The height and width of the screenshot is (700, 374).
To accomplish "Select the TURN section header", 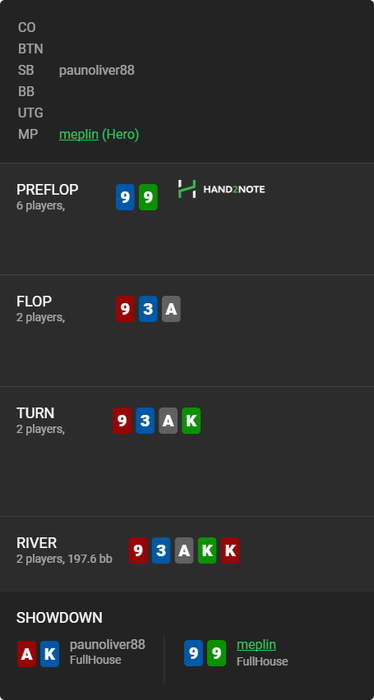I will coord(35,413).
